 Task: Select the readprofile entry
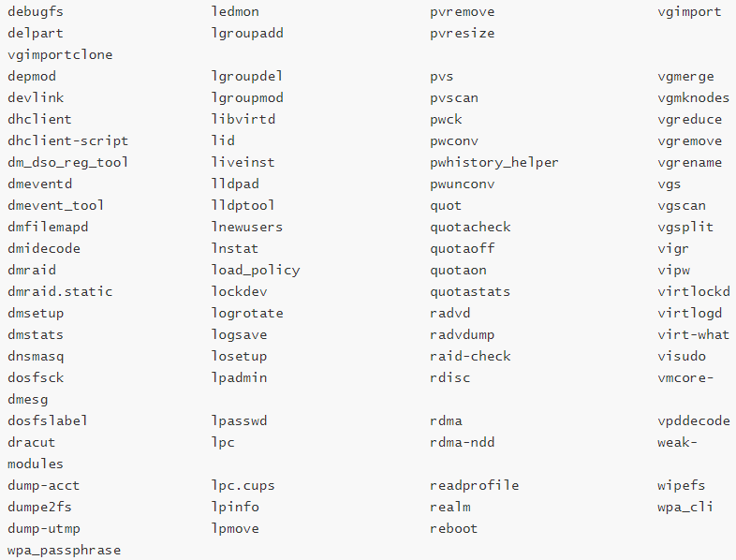[x=474, y=485]
